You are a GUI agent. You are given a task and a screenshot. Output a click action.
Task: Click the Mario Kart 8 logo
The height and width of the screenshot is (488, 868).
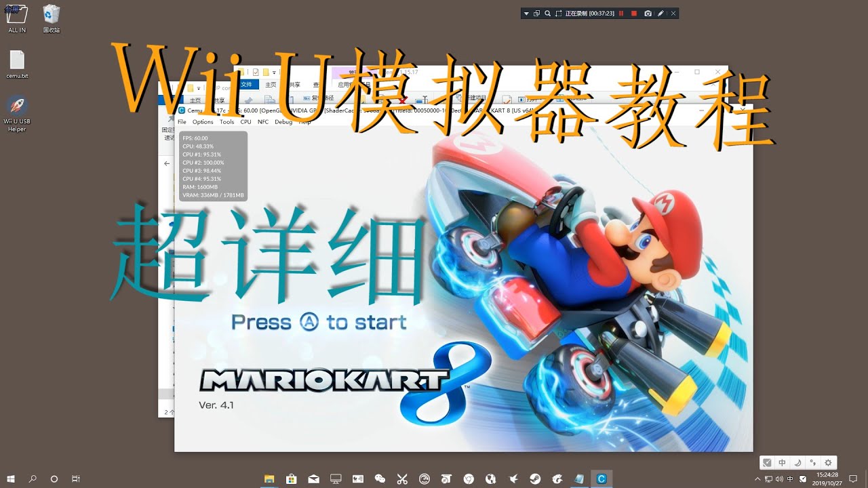[346, 384]
